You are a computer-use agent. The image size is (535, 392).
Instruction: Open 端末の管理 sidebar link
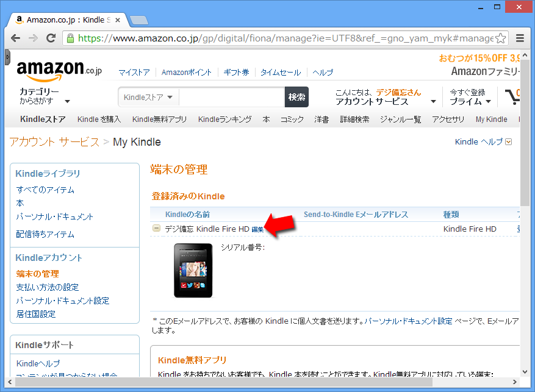click(x=38, y=274)
